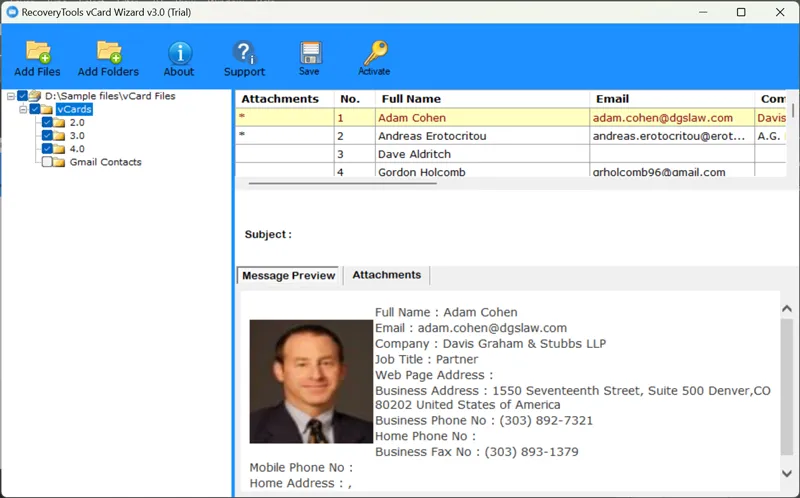Sort by the Full Name column header
This screenshot has width=800, height=498.
(408, 99)
